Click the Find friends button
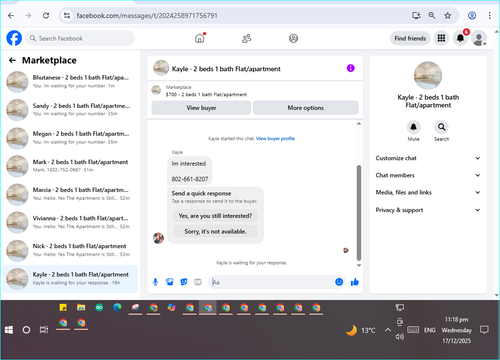 410,38
